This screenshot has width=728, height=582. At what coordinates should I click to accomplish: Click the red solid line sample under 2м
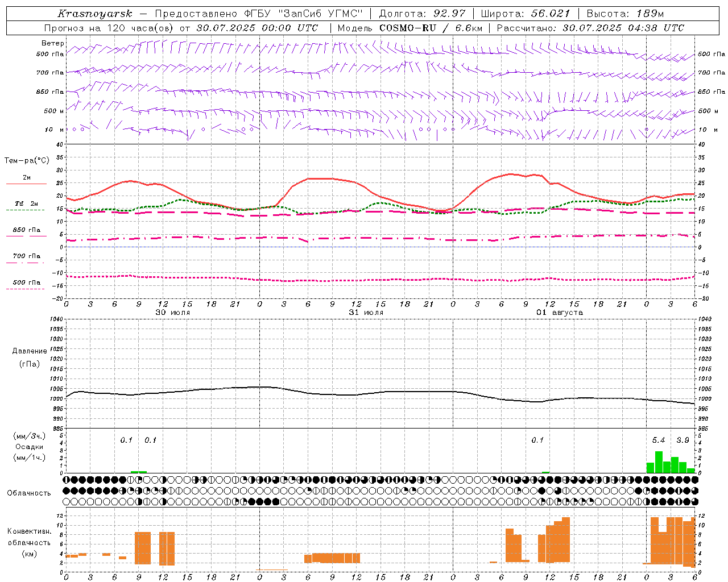tap(27, 184)
